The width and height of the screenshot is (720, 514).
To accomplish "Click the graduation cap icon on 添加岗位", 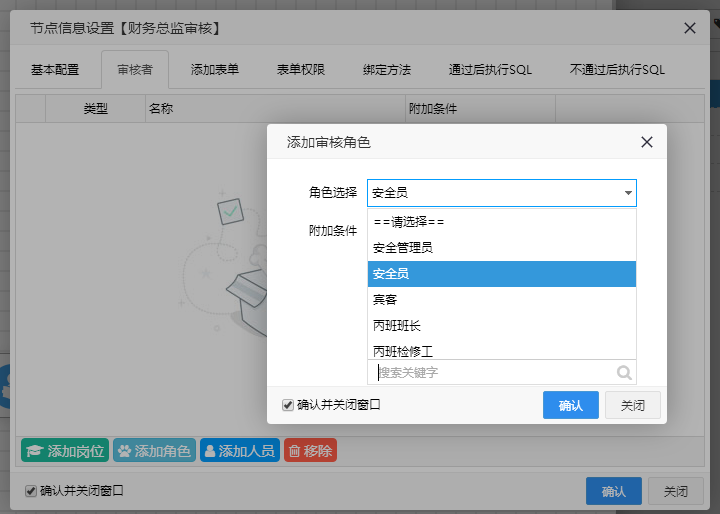I will coord(35,451).
